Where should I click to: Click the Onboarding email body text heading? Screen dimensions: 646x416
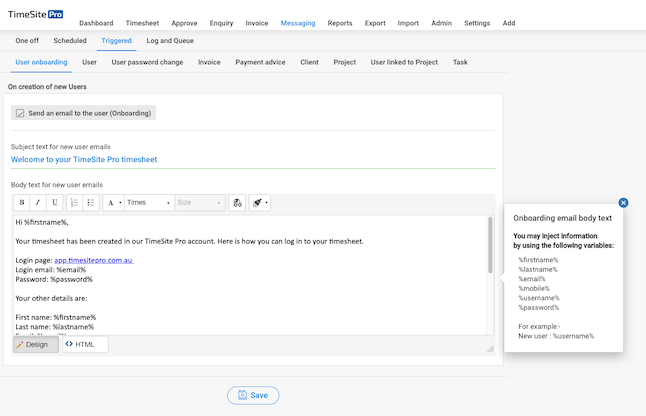(562, 218)
